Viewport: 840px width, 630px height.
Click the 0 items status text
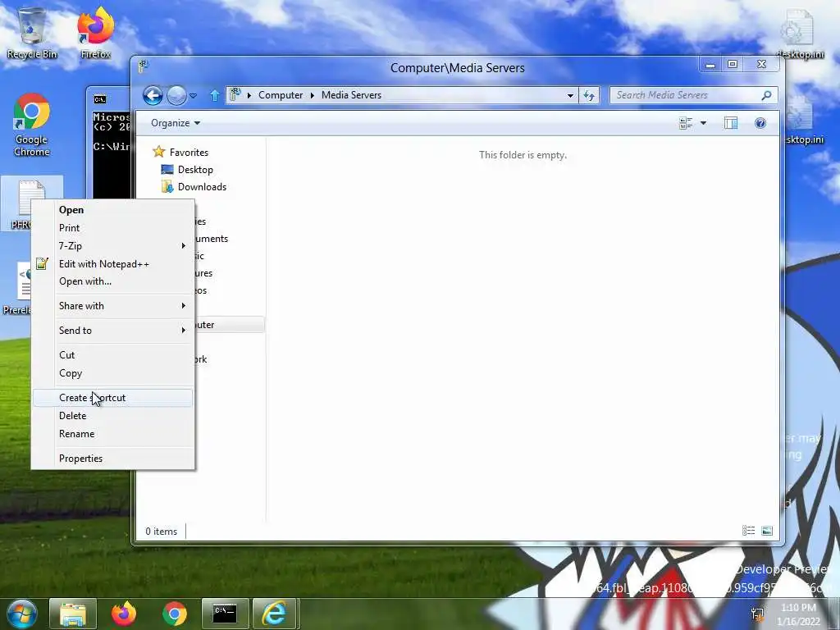click(x=162, y=532)
